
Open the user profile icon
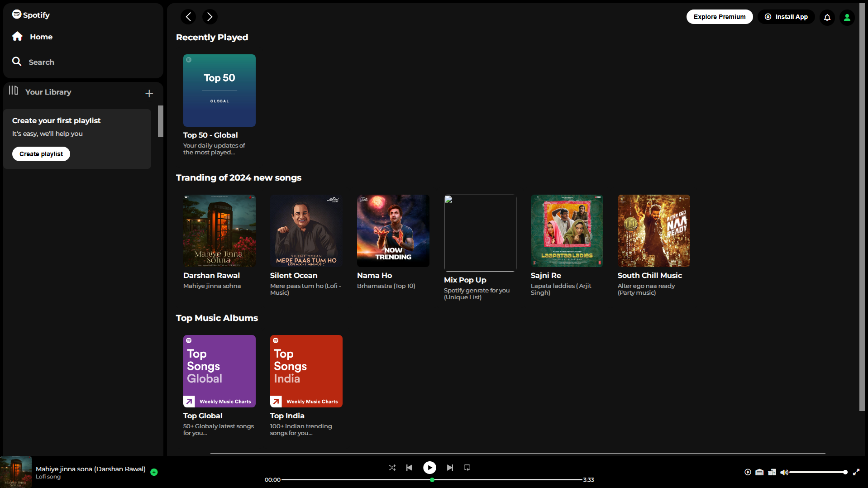coord(847,17)
